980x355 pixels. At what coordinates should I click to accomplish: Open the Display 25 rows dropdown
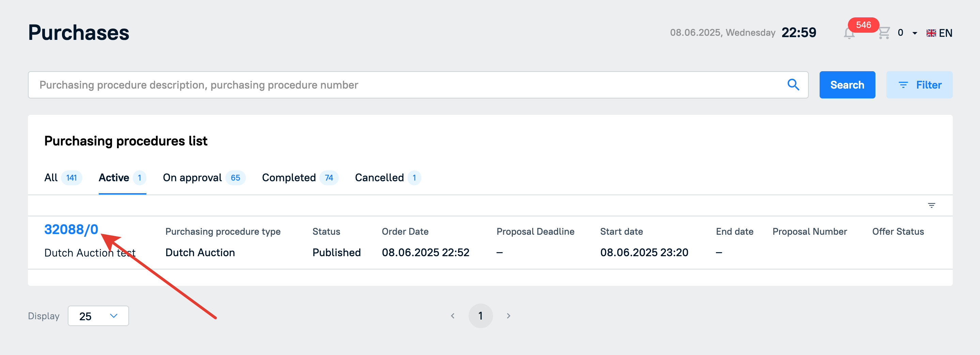(98, 316)
